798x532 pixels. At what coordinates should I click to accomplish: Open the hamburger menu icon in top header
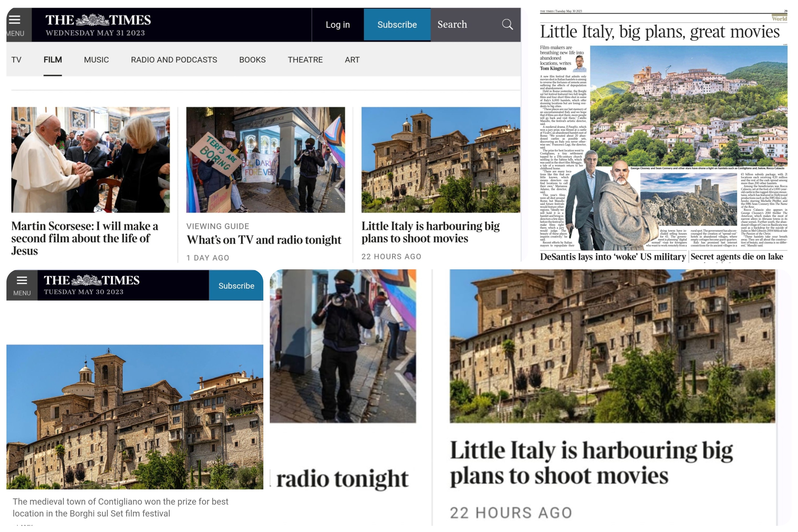(15, 20)
